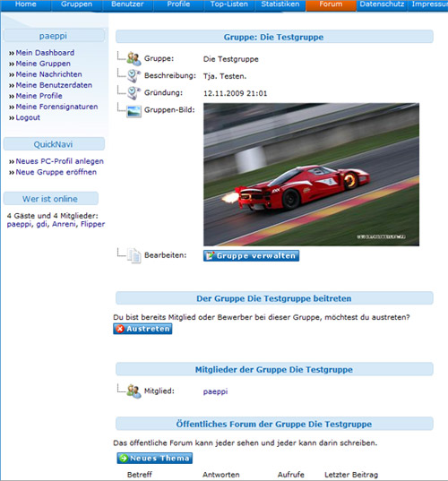Image resolution: width=448 pixels, height=481 pixels.
Task: Open the Gruppen navigation tab
Action: [76, 4]
